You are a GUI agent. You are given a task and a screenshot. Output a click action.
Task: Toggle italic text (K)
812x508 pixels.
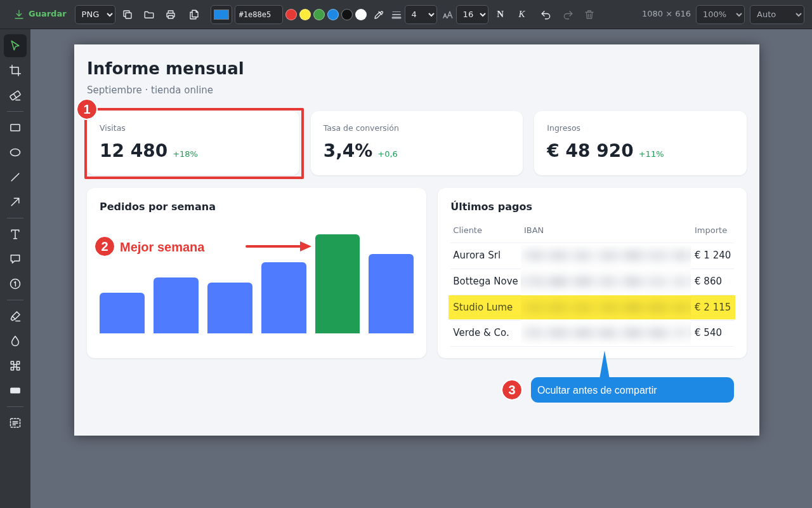pyautogui.click(x=521, y=15)
